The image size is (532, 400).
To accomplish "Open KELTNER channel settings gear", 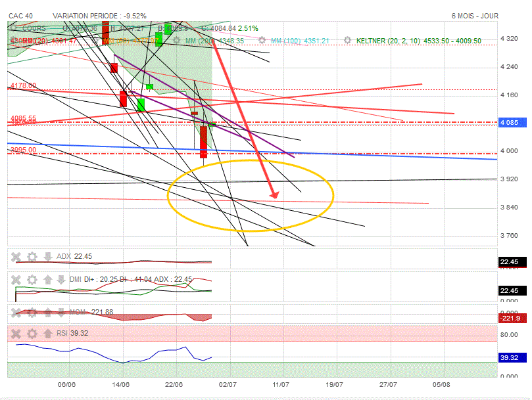I will tap(347, 40).
